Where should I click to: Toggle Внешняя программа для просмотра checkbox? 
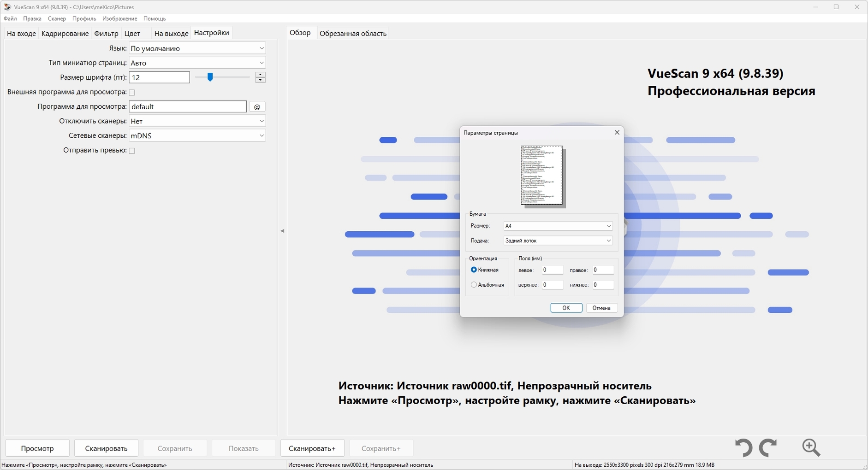click(132, 93)
